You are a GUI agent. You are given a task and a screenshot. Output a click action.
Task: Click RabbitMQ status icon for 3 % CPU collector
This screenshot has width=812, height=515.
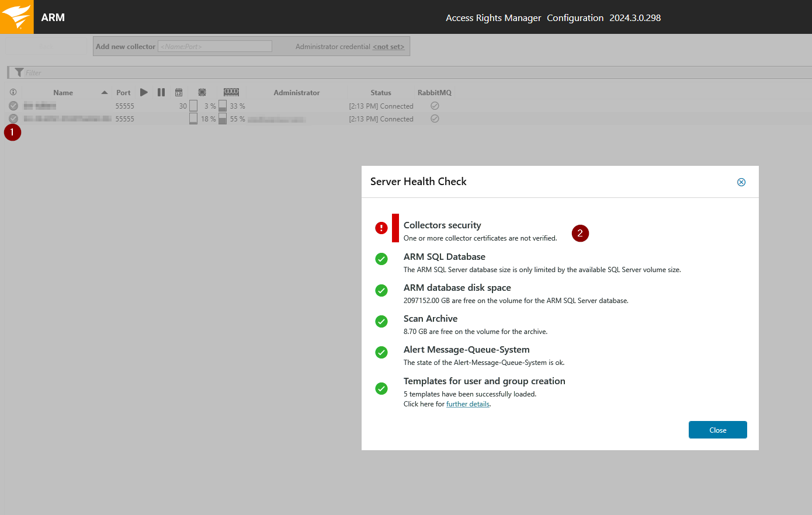pyautogui.click(x=435, y=106)
